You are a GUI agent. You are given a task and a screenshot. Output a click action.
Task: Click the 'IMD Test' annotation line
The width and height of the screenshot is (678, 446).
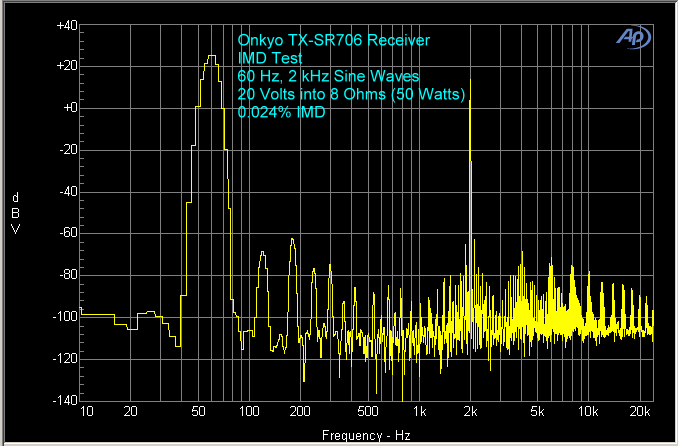click(x=270, y=58)
